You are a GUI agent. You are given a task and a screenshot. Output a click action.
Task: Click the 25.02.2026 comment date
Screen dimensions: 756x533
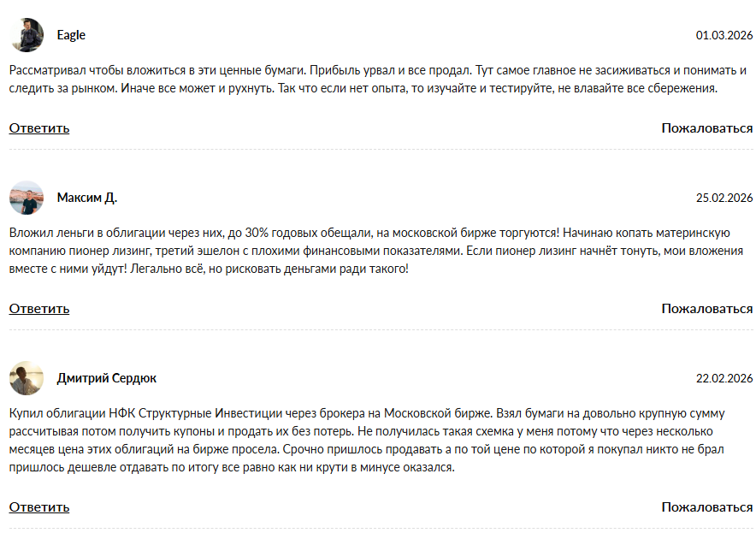point(724,198)
